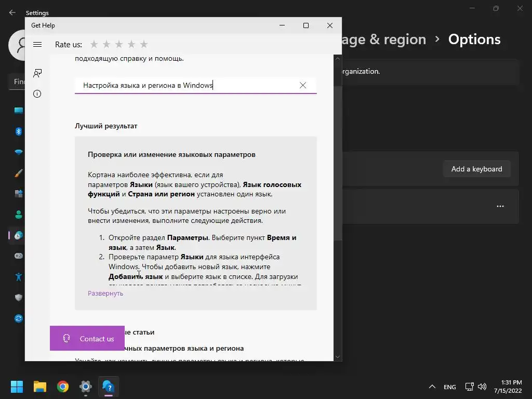Clear the Get Help search box text
This screenshot has width=532, height=399.
coord(303,85)
